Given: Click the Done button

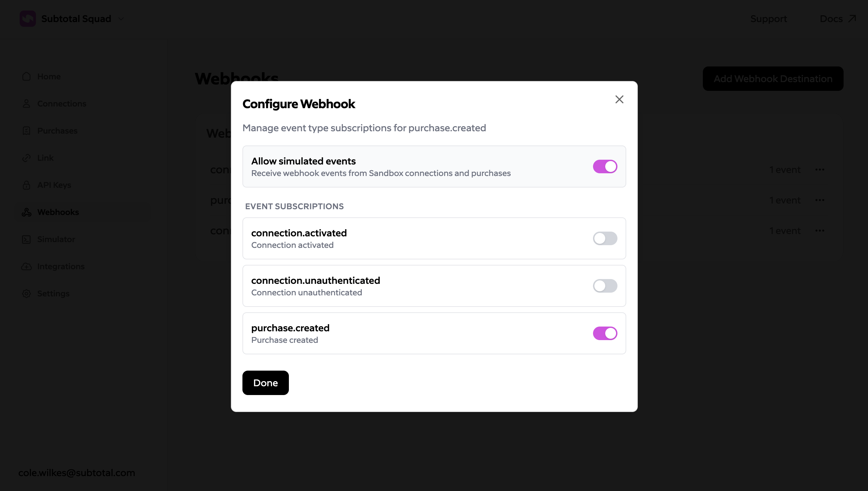Looking at the screenshot, I should (x=265, y=382).
